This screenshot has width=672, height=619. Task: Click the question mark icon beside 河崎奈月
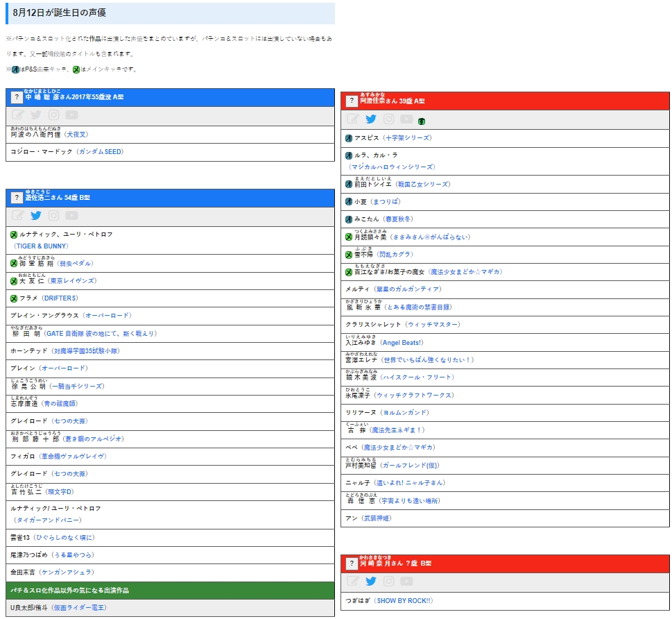coord(352,563)
